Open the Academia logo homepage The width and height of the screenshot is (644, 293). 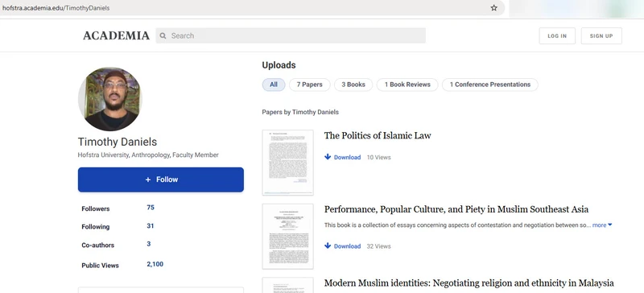(116, 35)
